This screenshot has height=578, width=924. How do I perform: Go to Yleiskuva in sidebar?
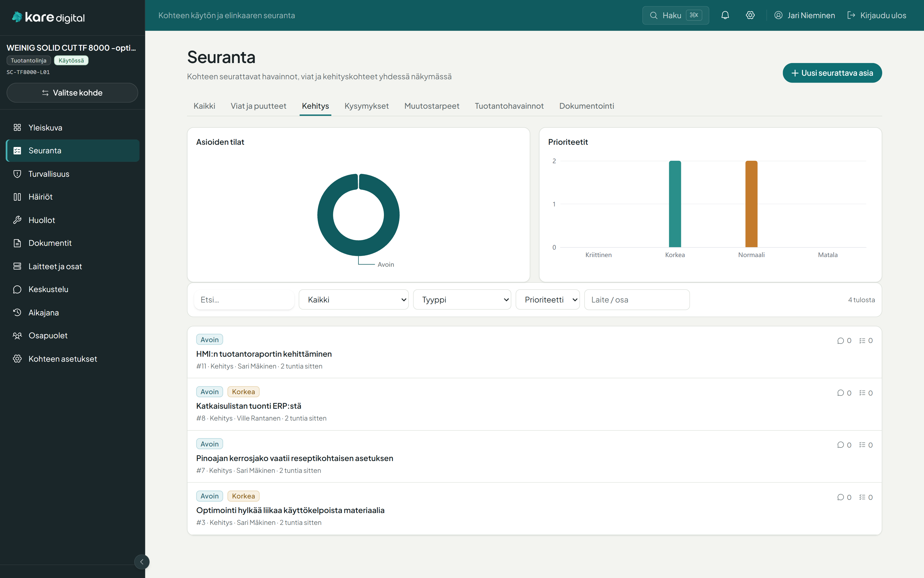73,127
